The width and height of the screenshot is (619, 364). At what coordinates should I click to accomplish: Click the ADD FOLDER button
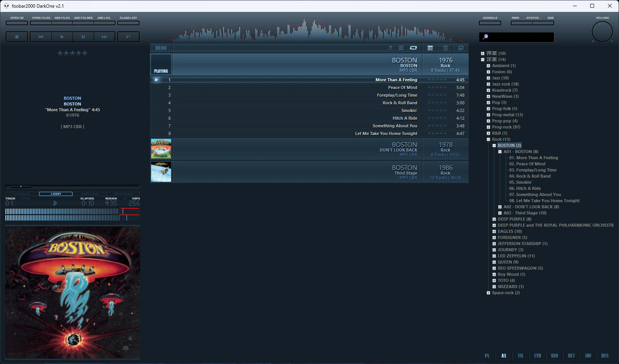pyautogui.click(x=83, y=23)
